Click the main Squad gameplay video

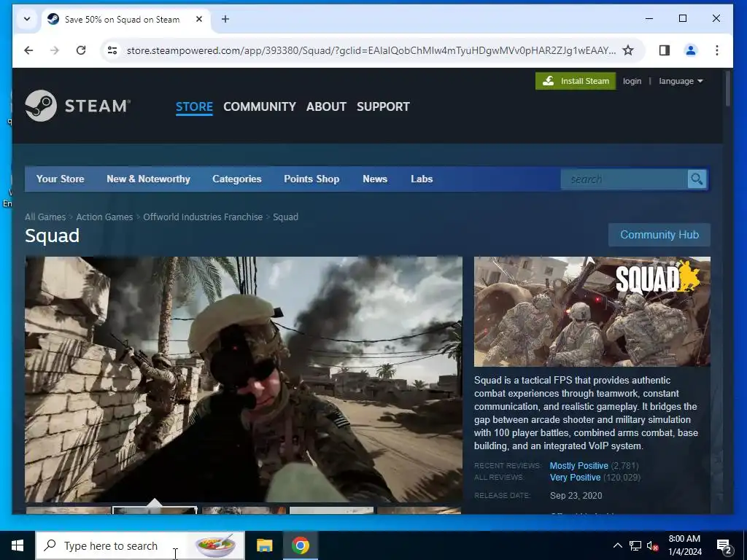pyautogui.click(x=244, y=379)
